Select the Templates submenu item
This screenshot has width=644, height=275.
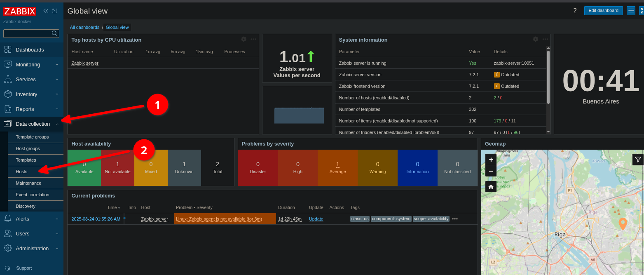pyautogui.click(x=26, y=160)
